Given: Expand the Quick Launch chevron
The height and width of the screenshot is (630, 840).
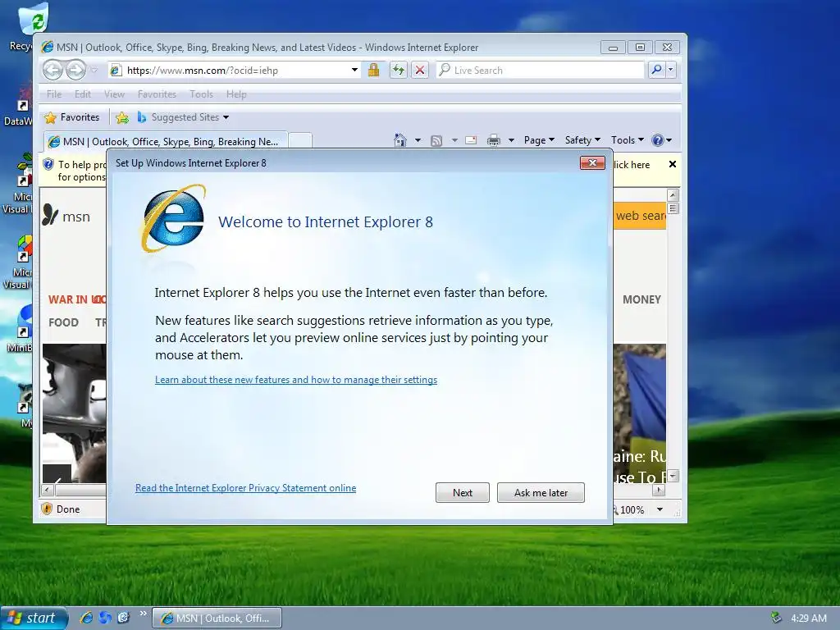Looking at the screenshot, I should tap(143, 614).
